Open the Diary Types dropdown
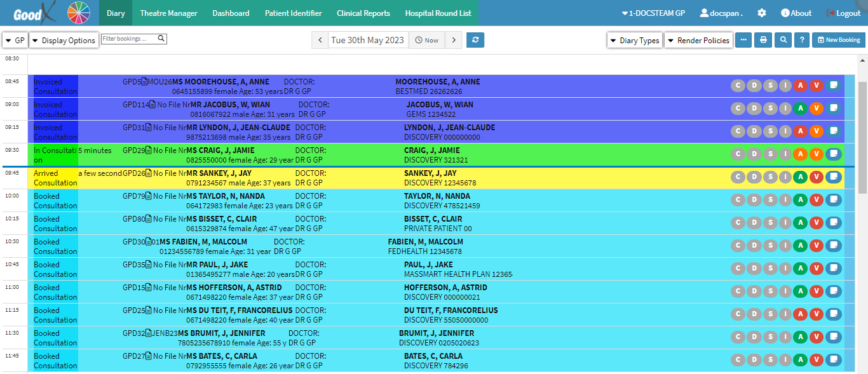 pos(634,41)
